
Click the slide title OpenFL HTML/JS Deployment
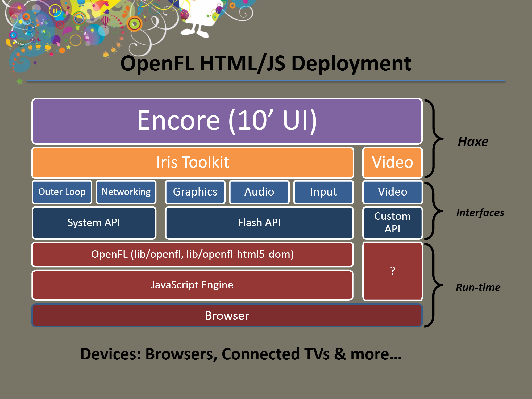(266, 63)
